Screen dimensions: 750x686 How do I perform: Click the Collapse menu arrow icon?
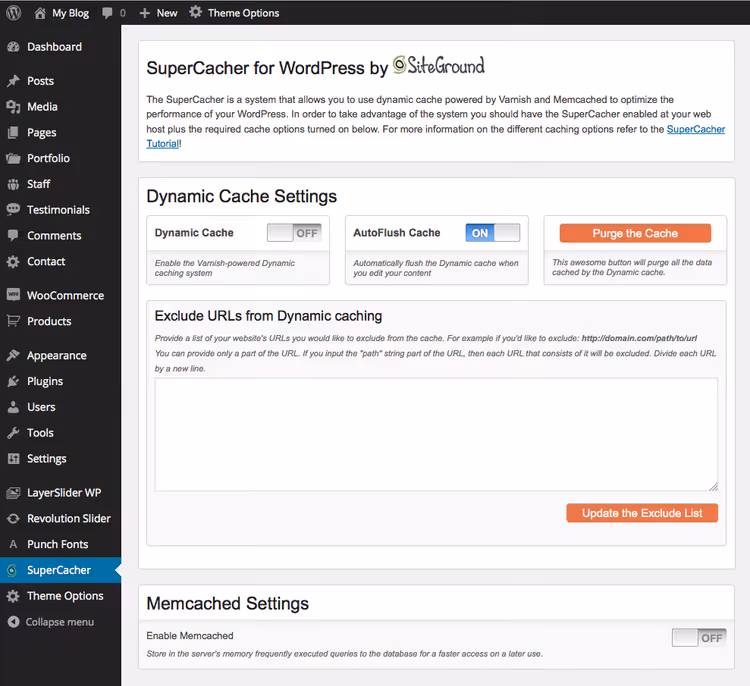point(13,621)
